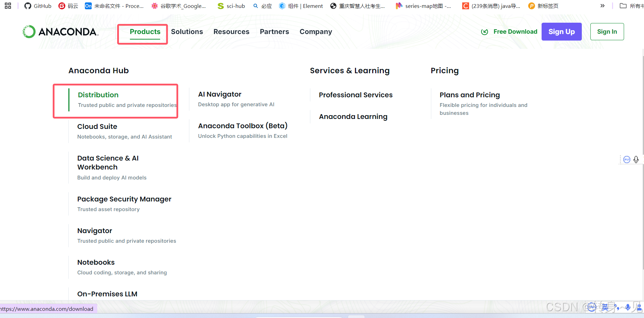The image size is (644, 318).
Task: Click the Free Download arrow icon
Action: click(x=485, y=32)
